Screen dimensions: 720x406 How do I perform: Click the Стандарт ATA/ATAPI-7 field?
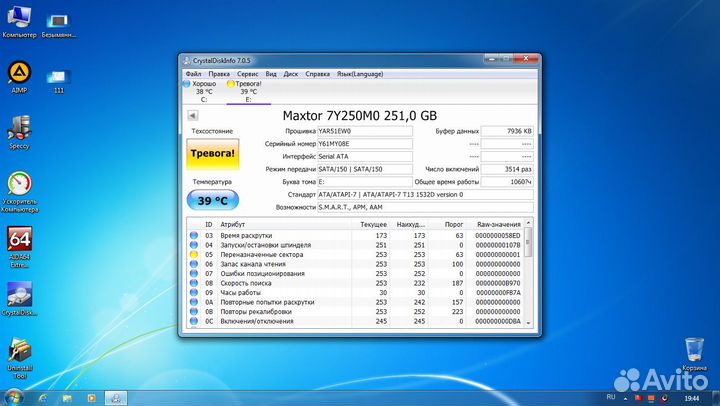click(x=425, y=195)
